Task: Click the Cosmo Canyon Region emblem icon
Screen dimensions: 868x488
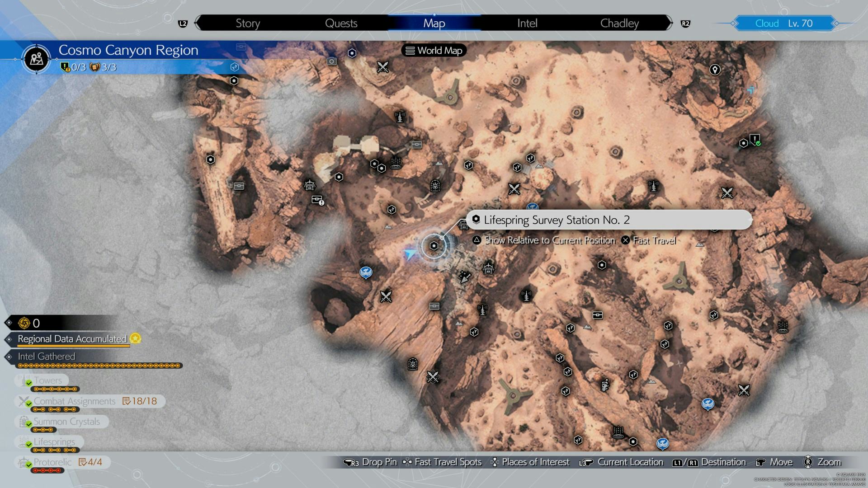Action: pyautogui.click(x=36, y=58)
